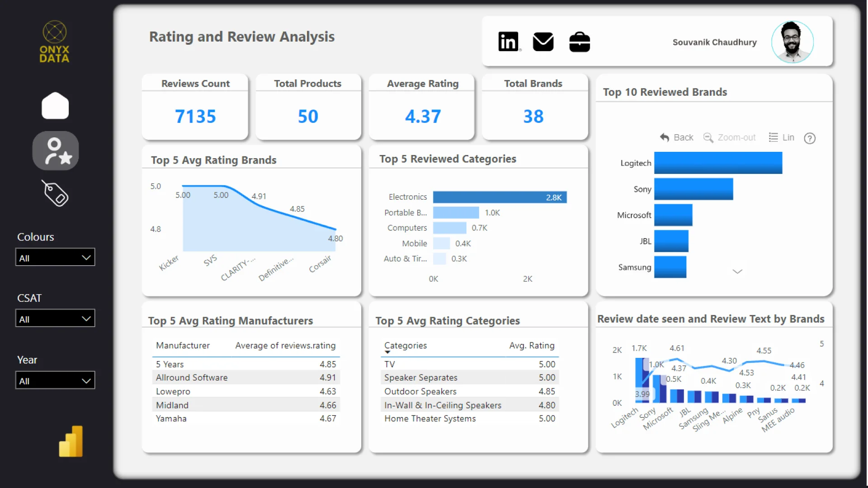The height and width of the screenshot is (488, 868).
Task: Select the Logitech bar in brands chart
Action: (x=718, y=163)
